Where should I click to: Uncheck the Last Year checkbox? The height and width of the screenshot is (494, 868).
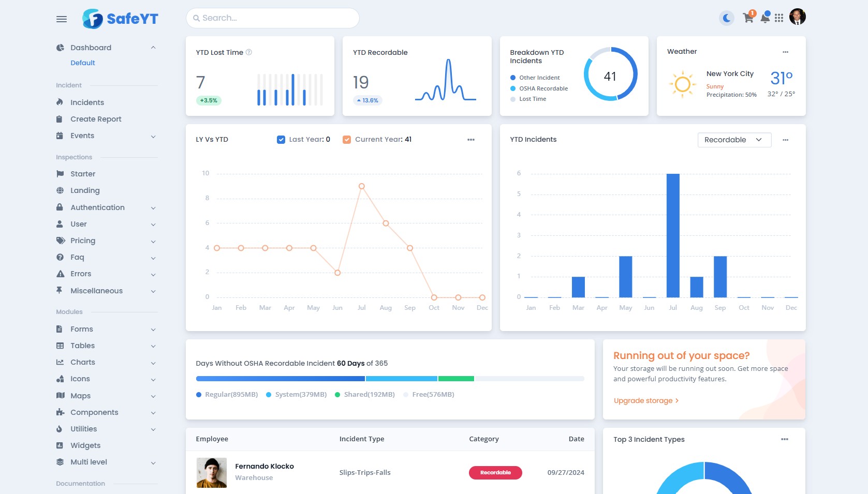281,140
